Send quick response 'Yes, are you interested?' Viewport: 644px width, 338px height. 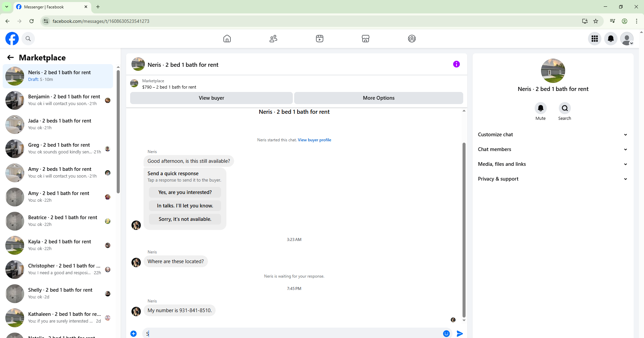[185, 192]
